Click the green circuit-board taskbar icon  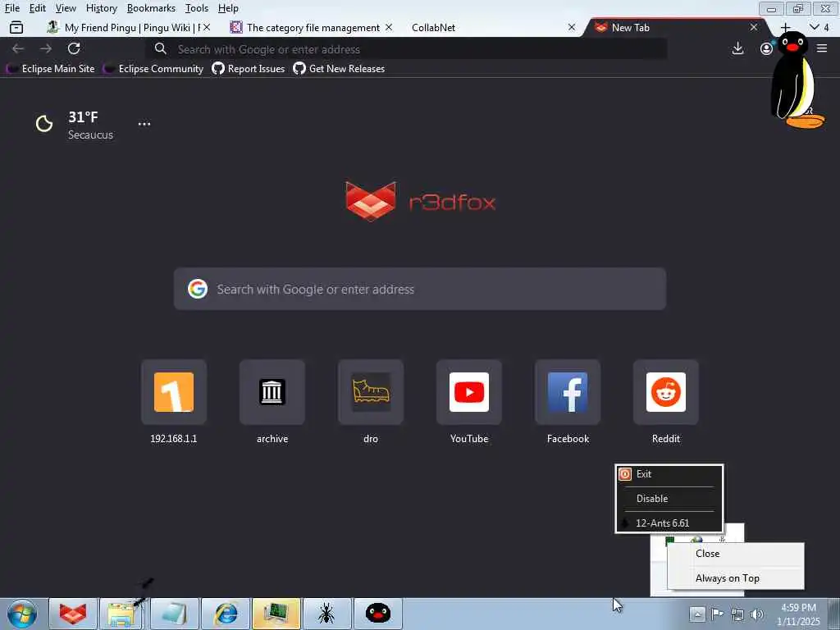click(276, 614)
